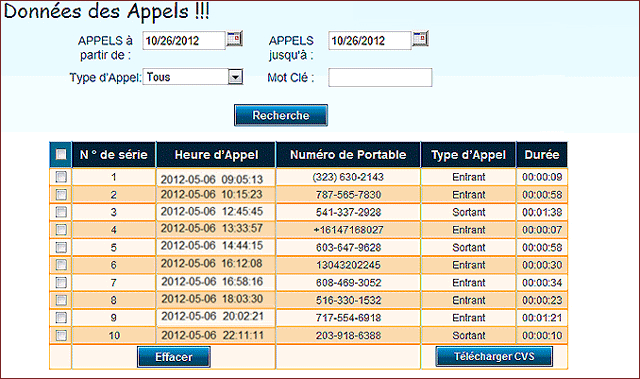Open calendar for 'APPELS jusqu'à' date
The width and height of the screenshot is (640, 379).
[x=420, y=39]
